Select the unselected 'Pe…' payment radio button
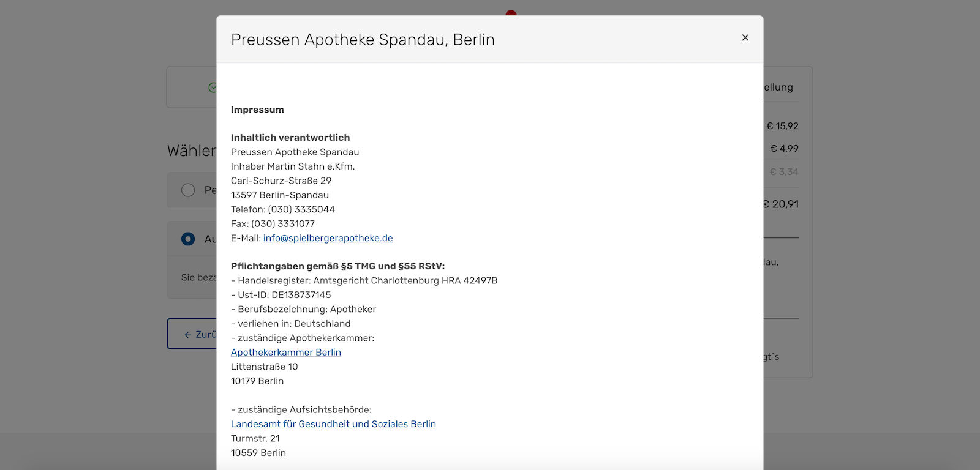The width and height of the screenshot is (980, 470). 188,190
